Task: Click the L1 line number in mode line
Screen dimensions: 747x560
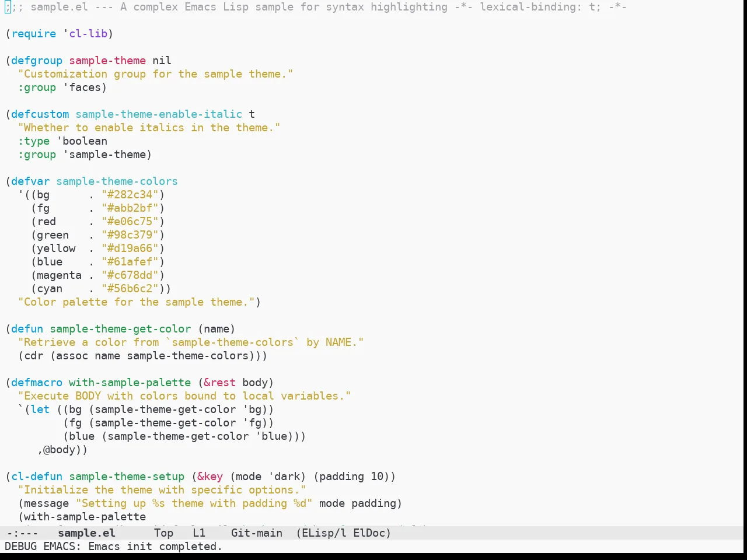Action: (x=199, y=533)
